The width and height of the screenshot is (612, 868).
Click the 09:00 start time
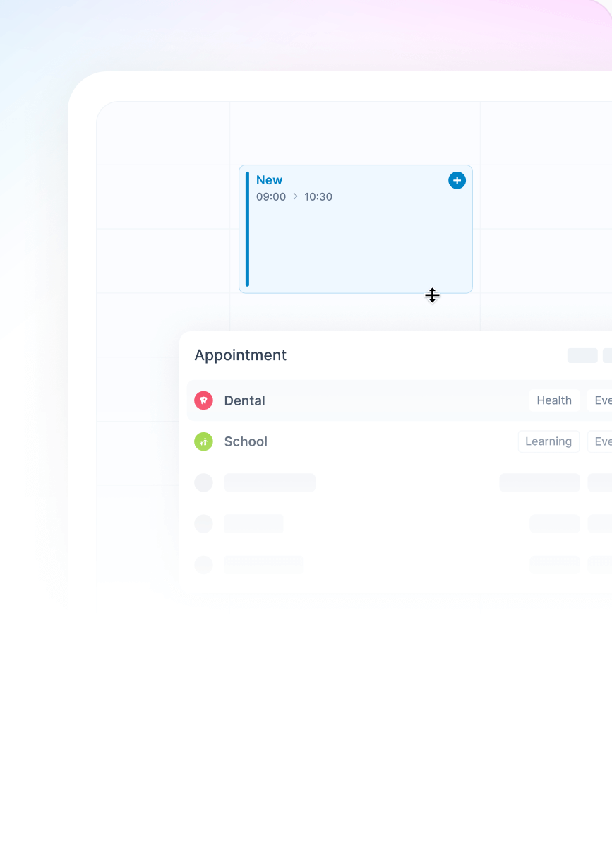[272, 196]
